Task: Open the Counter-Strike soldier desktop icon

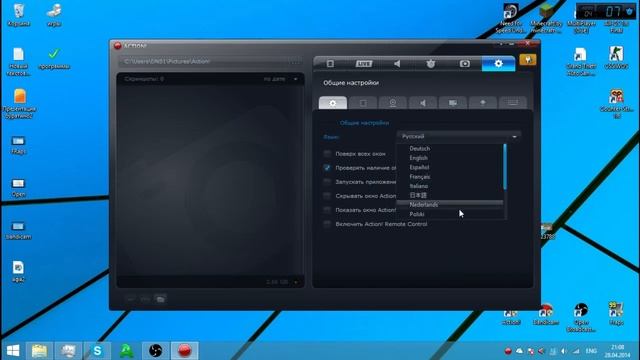Action: pos(616,58)
